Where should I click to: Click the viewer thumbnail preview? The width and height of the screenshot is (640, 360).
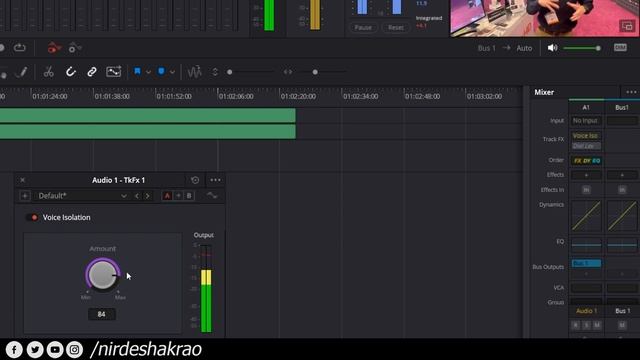pyautogui.click(x=544, y=18)
